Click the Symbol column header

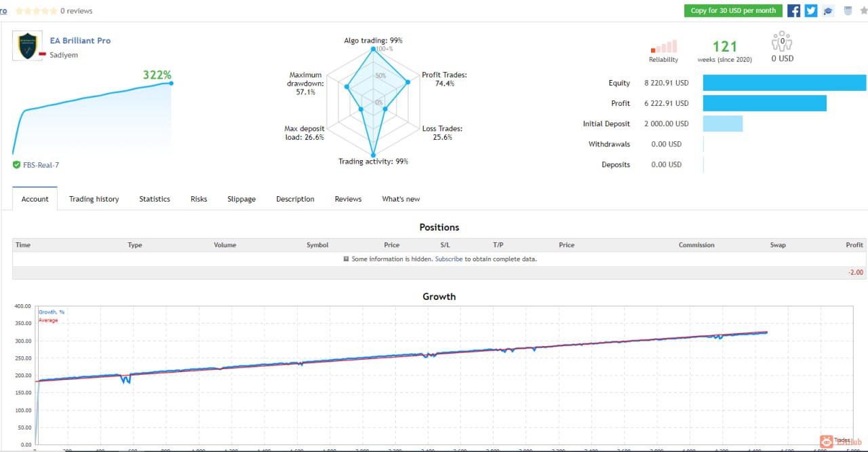click(x=317, y=245)
